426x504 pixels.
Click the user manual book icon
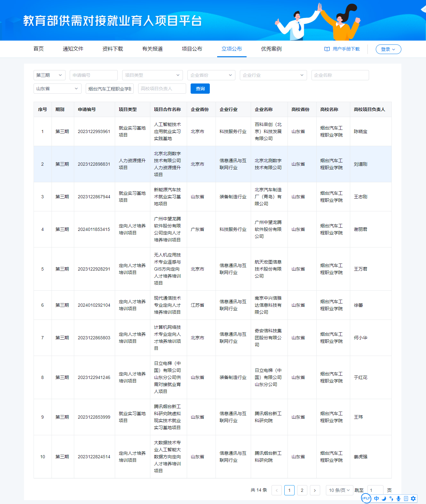pyautogui.click(x=327, y=49)
